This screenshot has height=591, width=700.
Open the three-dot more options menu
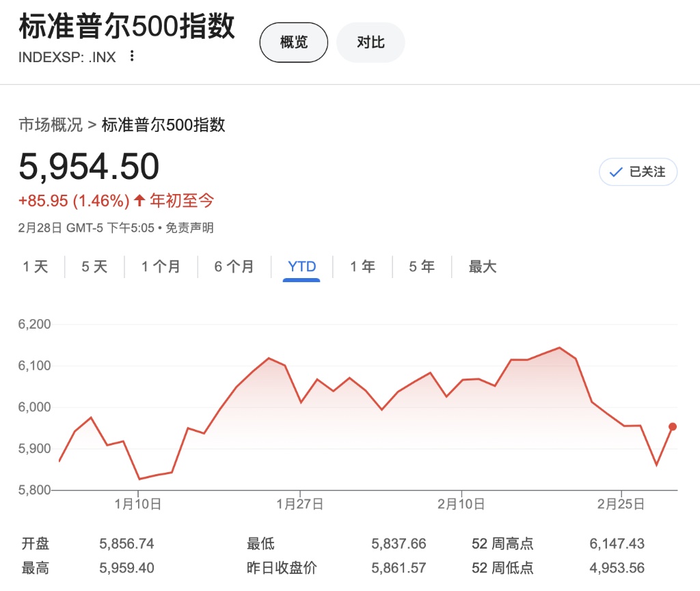tap(133, 56)
